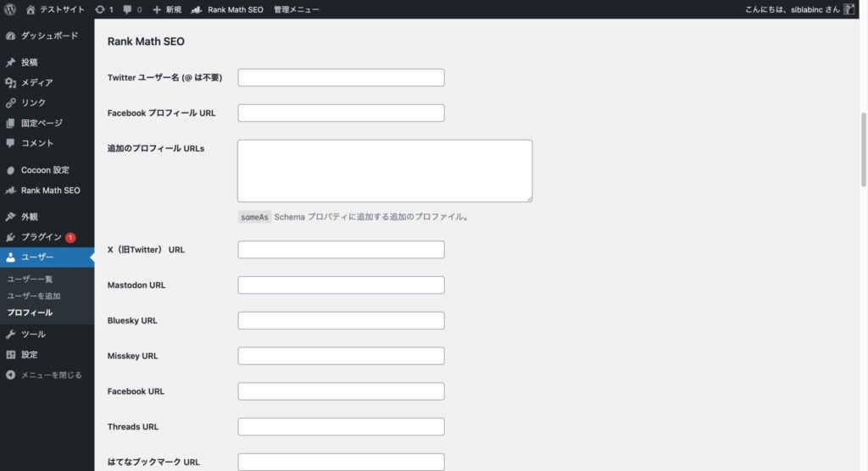
Task: Click the 固定ページ pages icon
Action: tap(10, 123)
